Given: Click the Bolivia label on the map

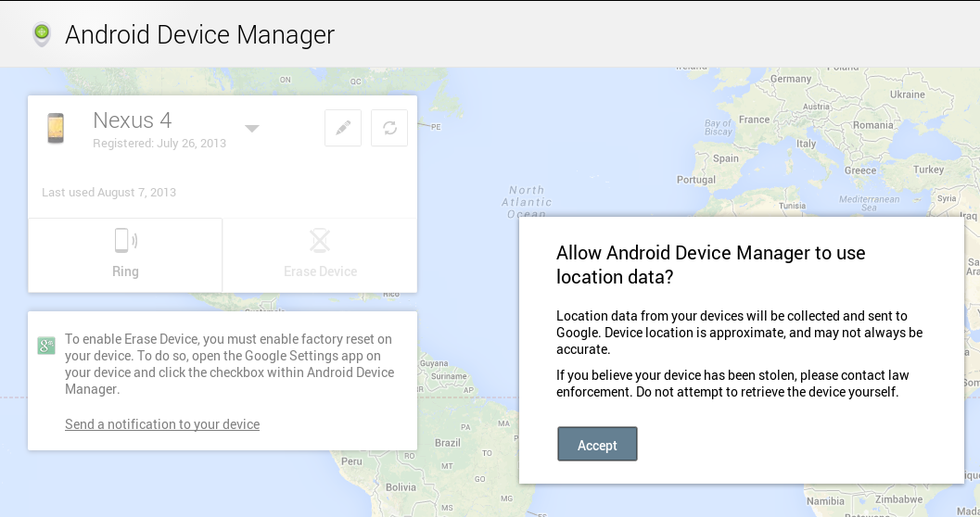Looking at the screenshot, I should 401,487.
